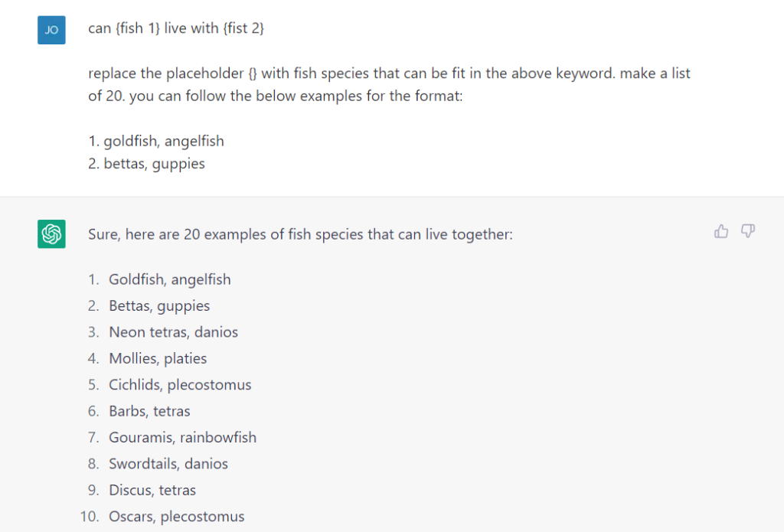Click response list item "Goldfish, angelfish"
The image size is (784, 532).
pyautogui.click(x=169, y=279)
